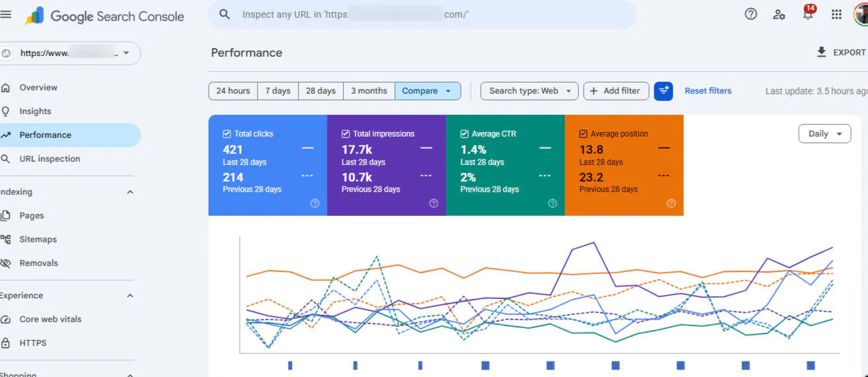Open the Daily granularity dropdown

coord(825,133)
